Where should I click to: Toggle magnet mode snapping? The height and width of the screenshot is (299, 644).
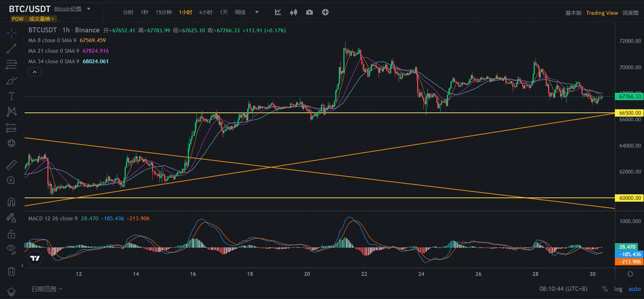tap(11, 202)
